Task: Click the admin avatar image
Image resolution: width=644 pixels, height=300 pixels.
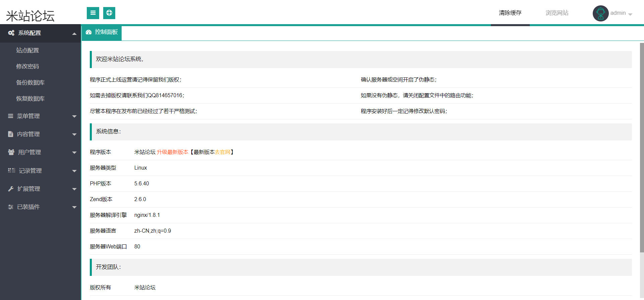Action: click(x=600, y=13)
